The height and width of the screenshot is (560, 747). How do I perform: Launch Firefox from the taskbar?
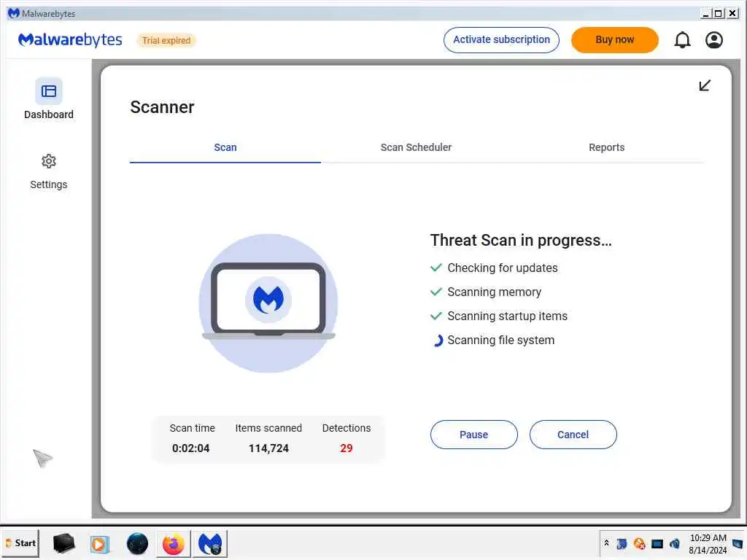[174, 543]
